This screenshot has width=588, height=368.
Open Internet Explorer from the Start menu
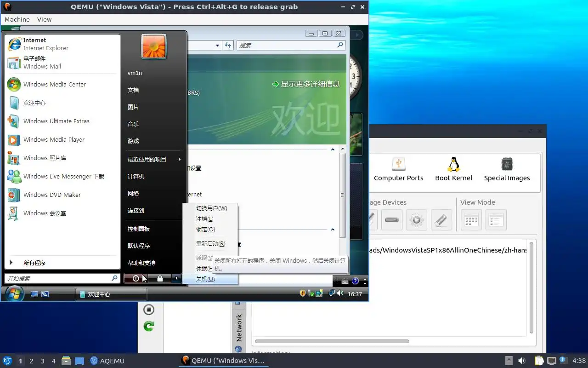[x=62, y=44]
